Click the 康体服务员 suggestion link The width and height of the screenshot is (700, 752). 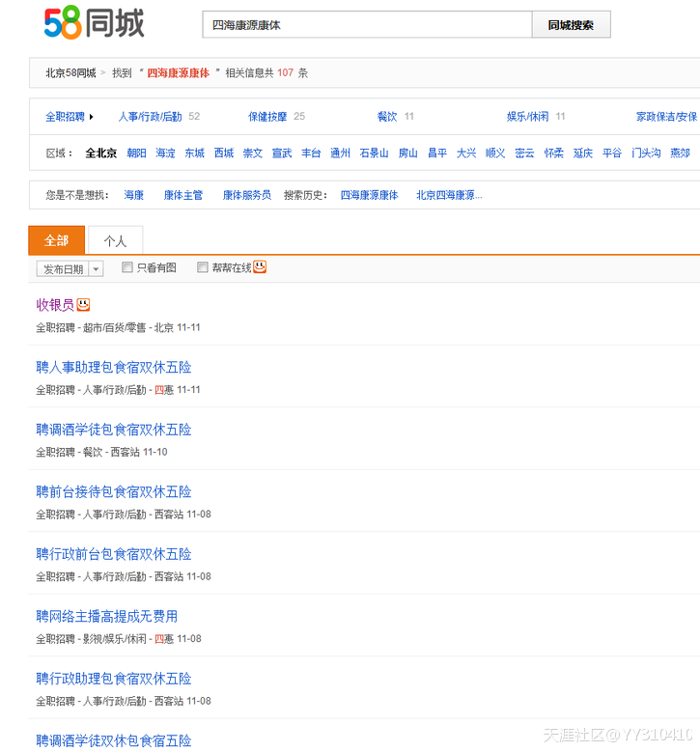pyautogui.click(x=247, y=195)
